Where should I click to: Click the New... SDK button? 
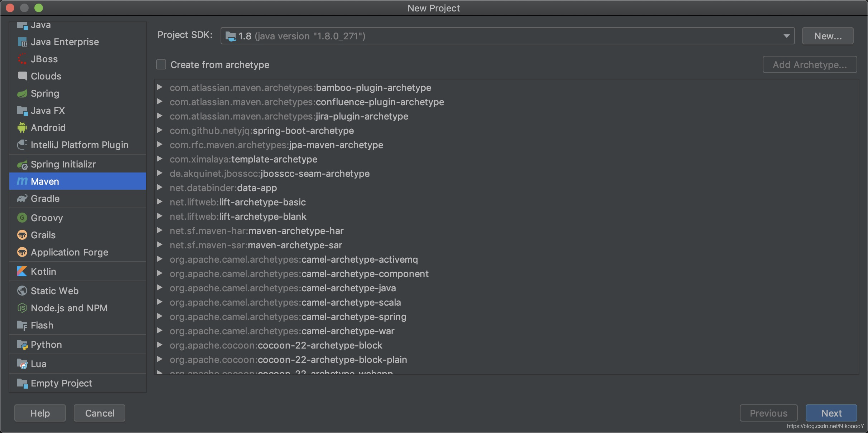pyautogui.click(x=828, y=36)
